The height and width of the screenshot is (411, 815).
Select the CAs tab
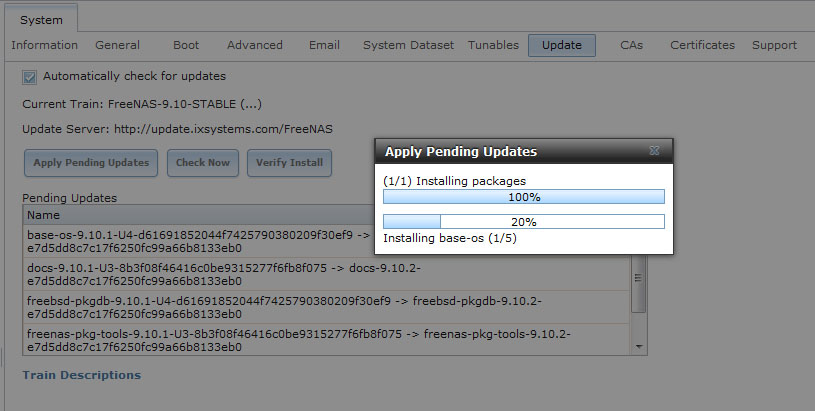(631, 45)
